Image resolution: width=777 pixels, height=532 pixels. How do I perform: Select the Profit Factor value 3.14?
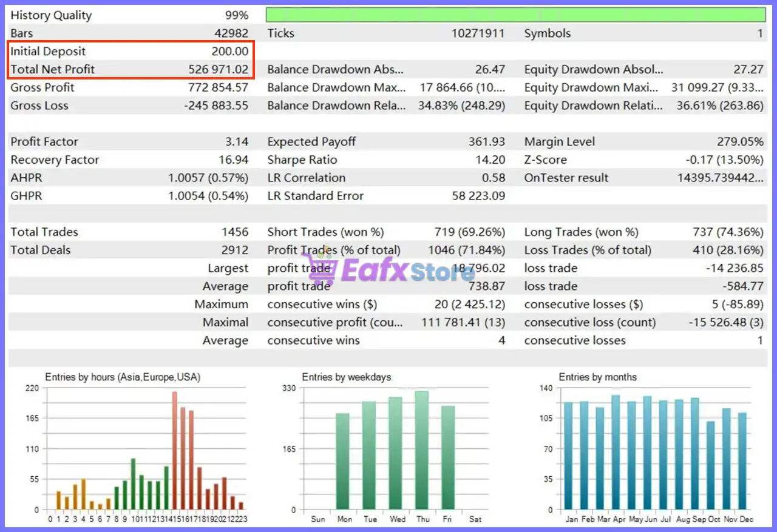[237, 142]
